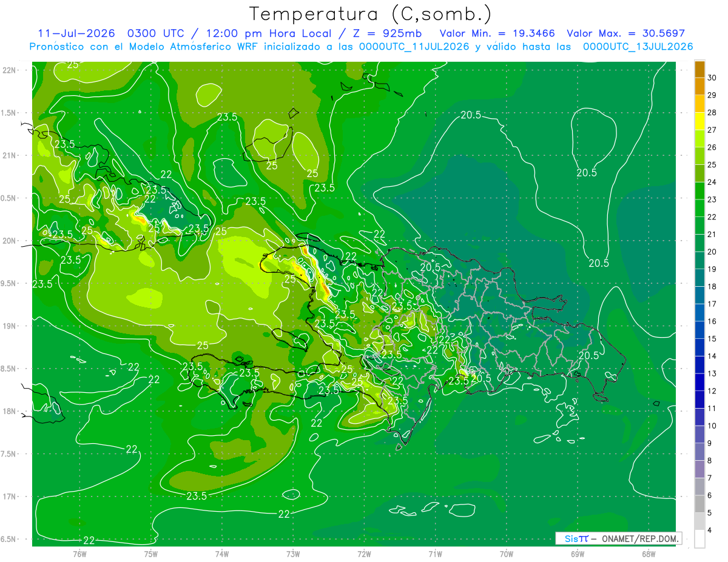Click the 'Z = 925mb' level text
This screenshot has height=562, width=728.
click(388, 33)
